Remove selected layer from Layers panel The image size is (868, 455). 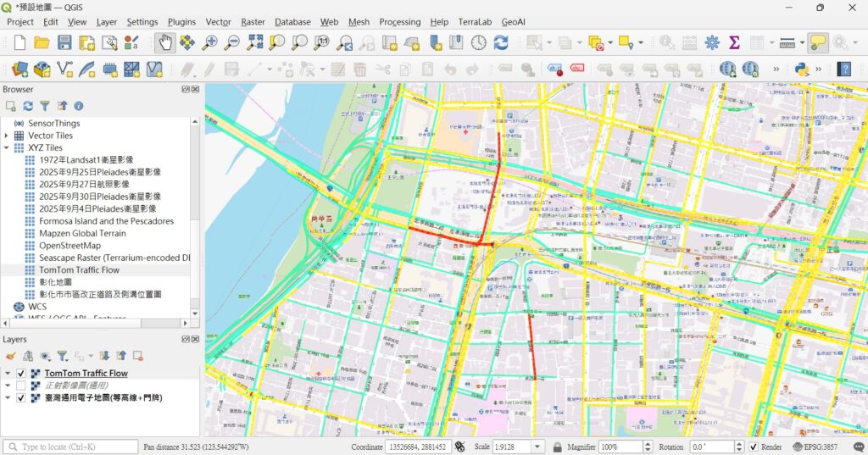pyautogui.click(x=138, y=356)
